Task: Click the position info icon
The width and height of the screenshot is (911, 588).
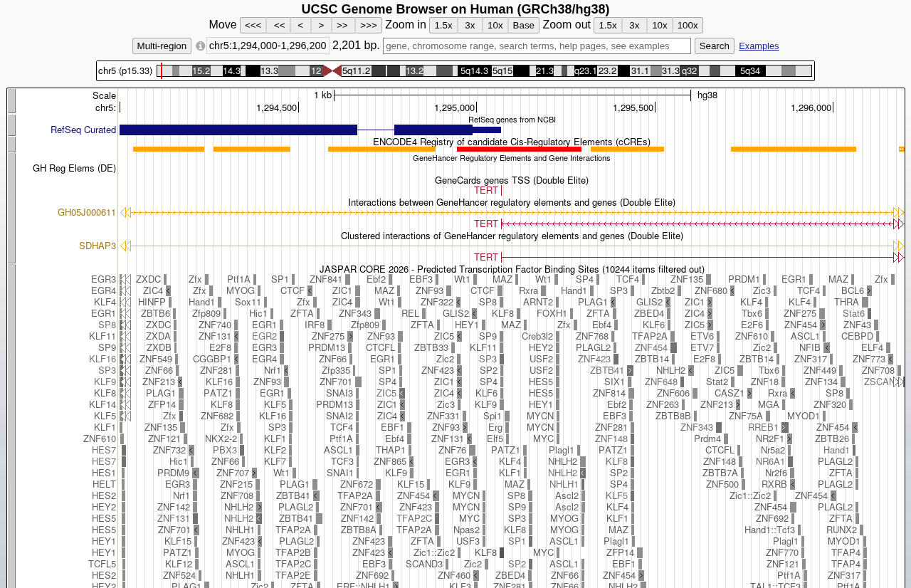Action: [201, 46]
